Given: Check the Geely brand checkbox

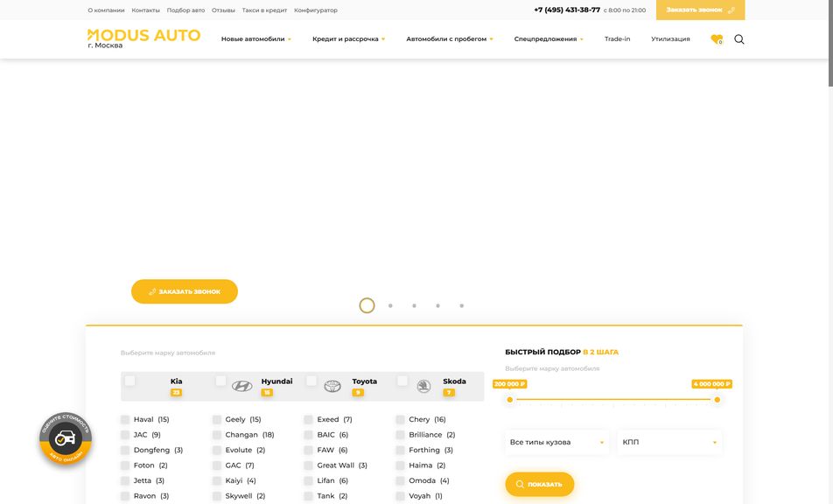Looking at the screenshot, I should 217,419.
